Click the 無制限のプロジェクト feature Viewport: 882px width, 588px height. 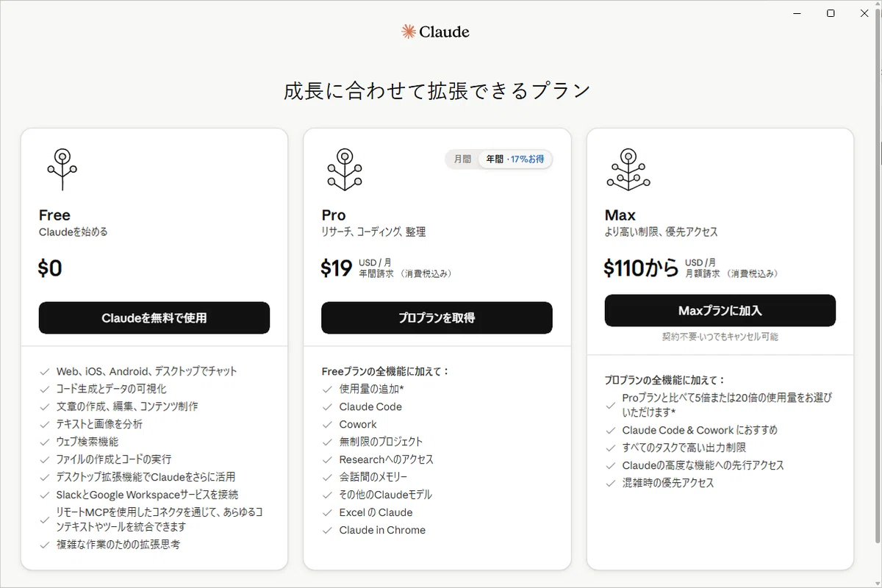coord(381,442)
